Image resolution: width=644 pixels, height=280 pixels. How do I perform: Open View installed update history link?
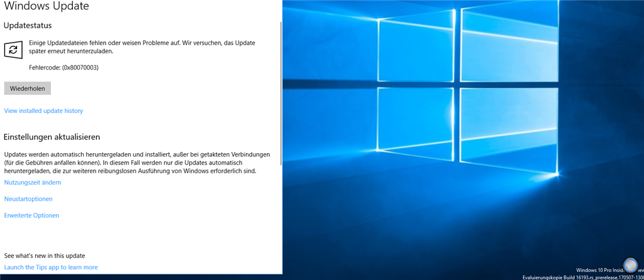pyautogui.click(x=43, y=110)
